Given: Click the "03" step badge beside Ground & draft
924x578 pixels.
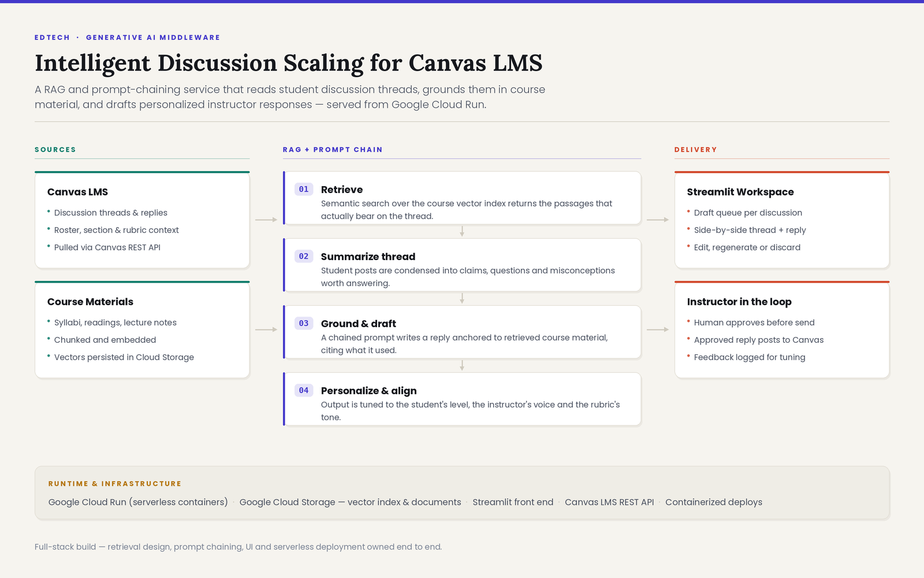Looking at the screenshot, I should click(304, 323).
